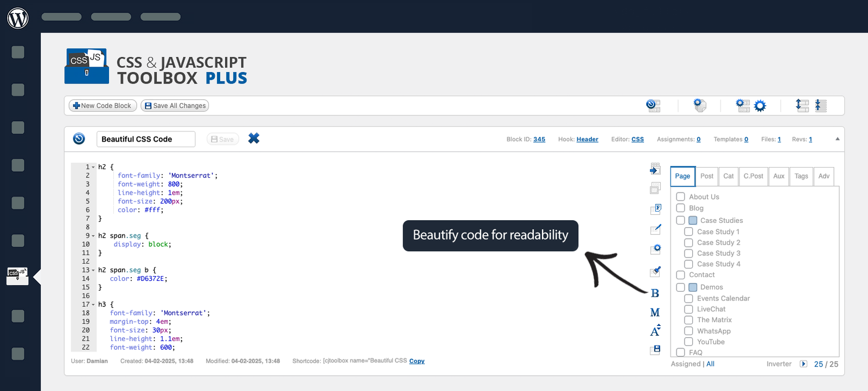Click the WordPress logo in the admin bar
The image size is (868, 391).
click(18, 18)
